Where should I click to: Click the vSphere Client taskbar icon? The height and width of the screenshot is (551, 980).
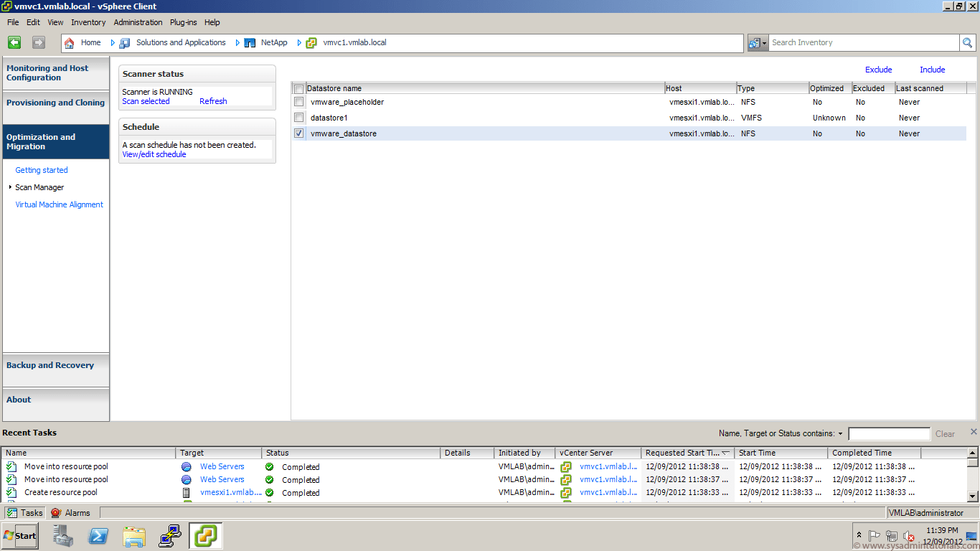(x=205, y=536)
